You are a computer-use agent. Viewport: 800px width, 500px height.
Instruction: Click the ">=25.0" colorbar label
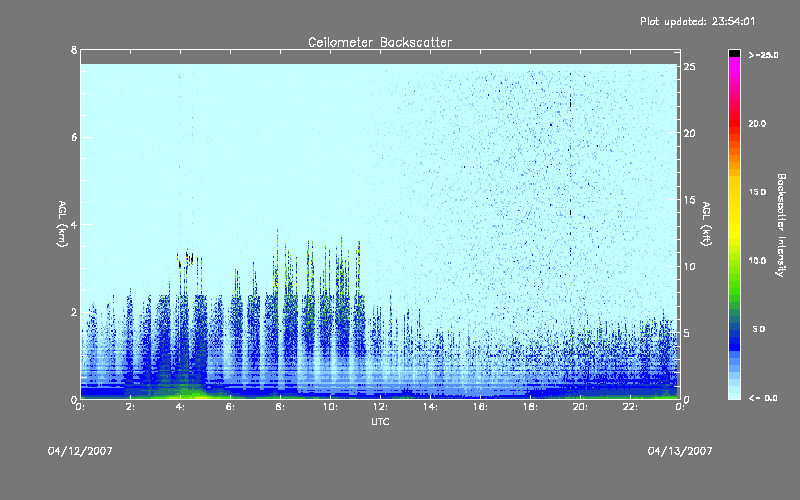click(763, 55)
